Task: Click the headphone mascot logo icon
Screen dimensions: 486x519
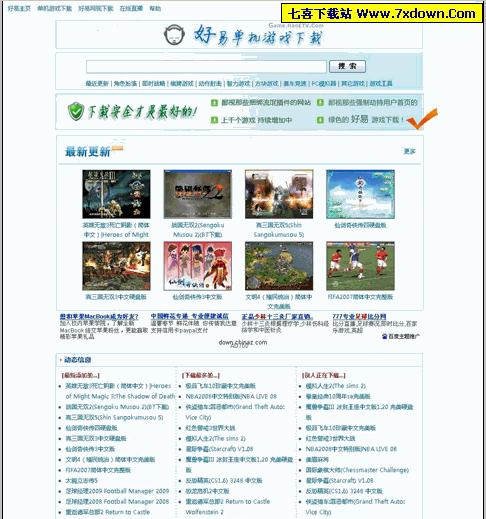Action: [174, 35]
